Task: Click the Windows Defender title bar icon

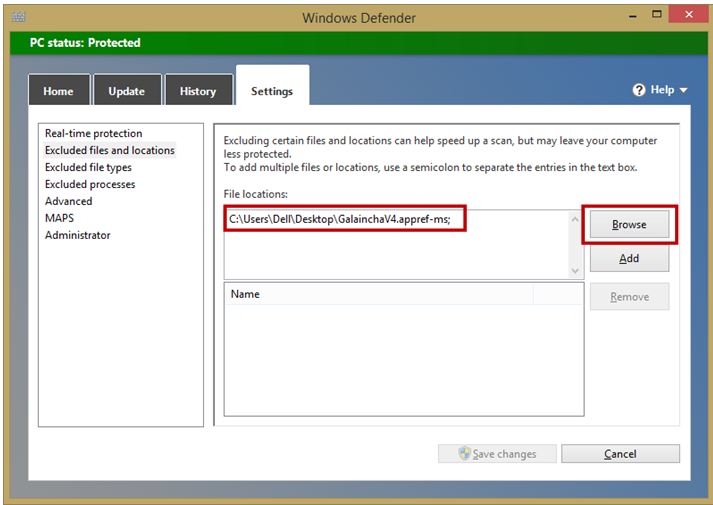Action: tap(18, 17)
